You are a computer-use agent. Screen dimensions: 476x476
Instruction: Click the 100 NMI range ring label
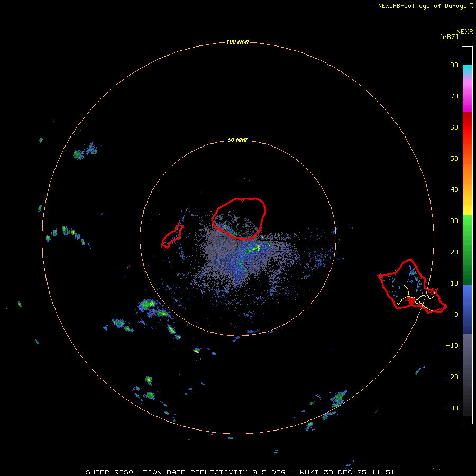(x=237, y=42)
